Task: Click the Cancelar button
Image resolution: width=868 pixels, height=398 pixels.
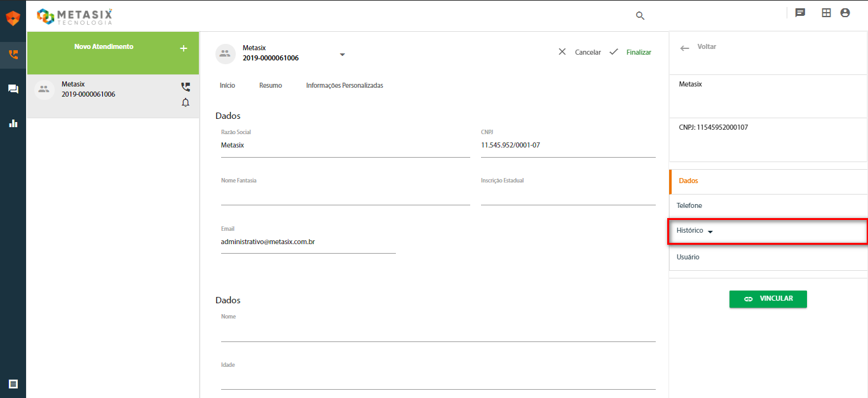Action: (x=588, y=52)
